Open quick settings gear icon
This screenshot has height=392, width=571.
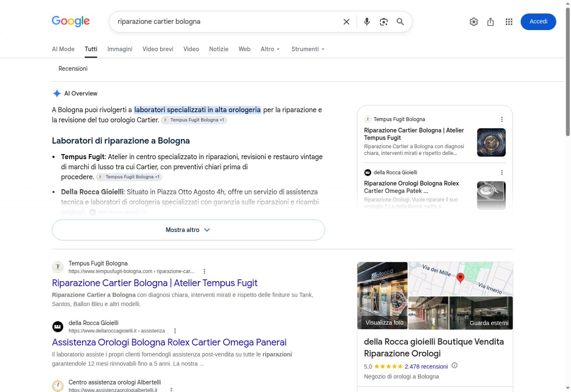[474, 22]
